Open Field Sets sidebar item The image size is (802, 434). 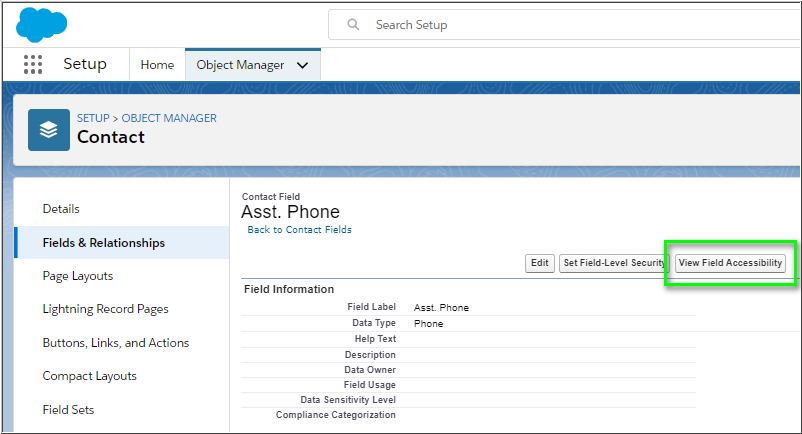coord(68,409)
